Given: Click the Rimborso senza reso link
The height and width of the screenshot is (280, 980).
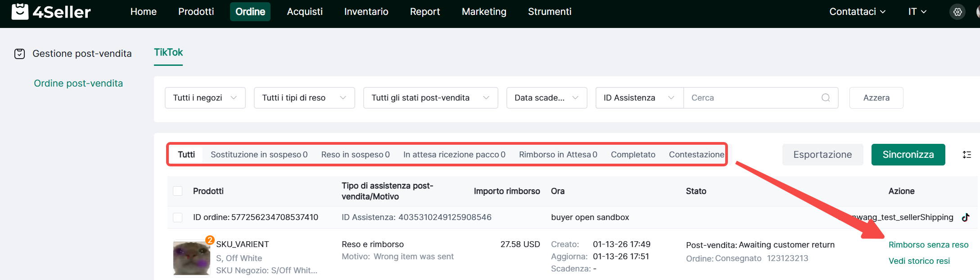Looking at the screenshot, I should (928, 245).
